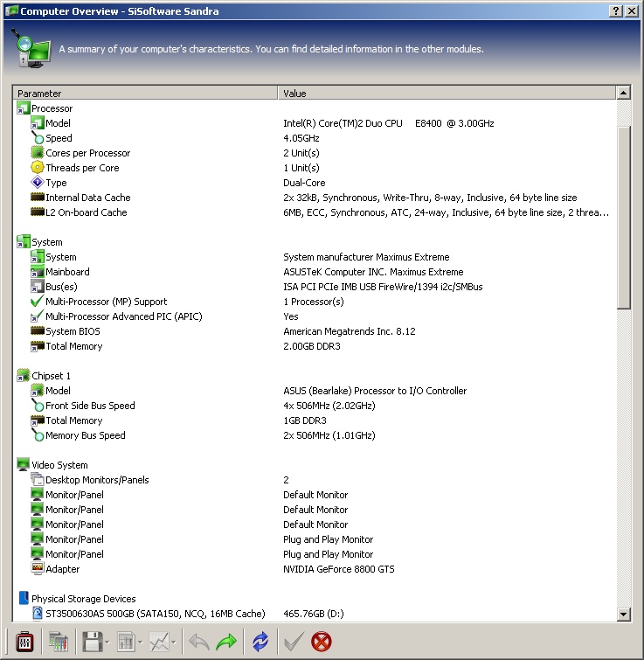Open the line graph icon dropdown arrow
The height and width of the screenshot is (660, 644).
(174, 643)
